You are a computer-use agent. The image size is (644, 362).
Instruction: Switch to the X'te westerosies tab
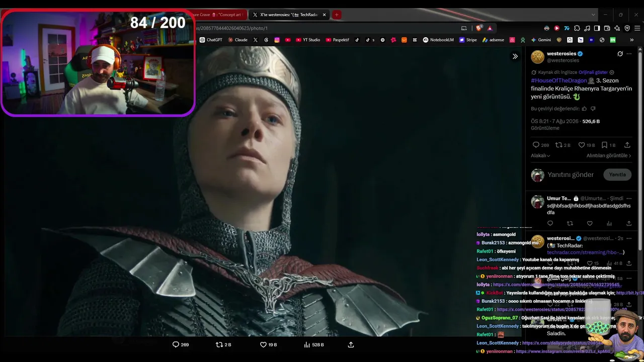pos(288,15)
